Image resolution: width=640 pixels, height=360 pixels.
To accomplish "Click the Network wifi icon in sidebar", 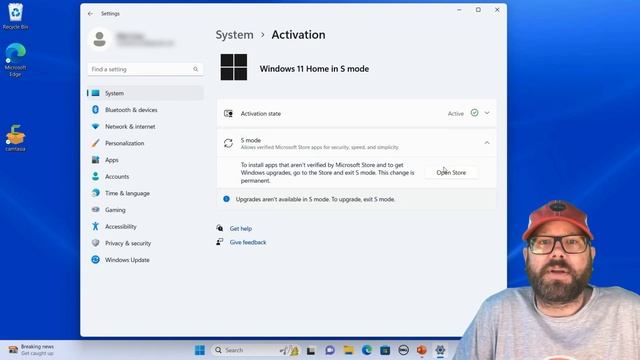I will click(x=96, y=127).
